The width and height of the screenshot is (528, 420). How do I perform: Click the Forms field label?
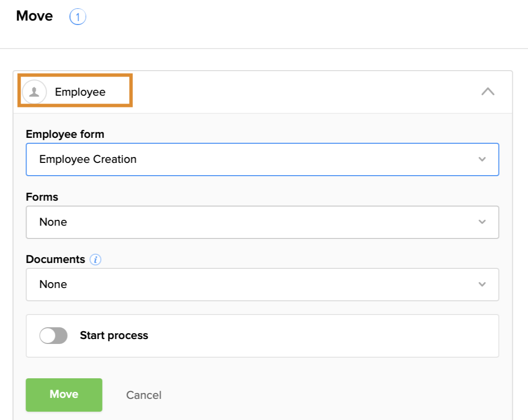[42, 197]
